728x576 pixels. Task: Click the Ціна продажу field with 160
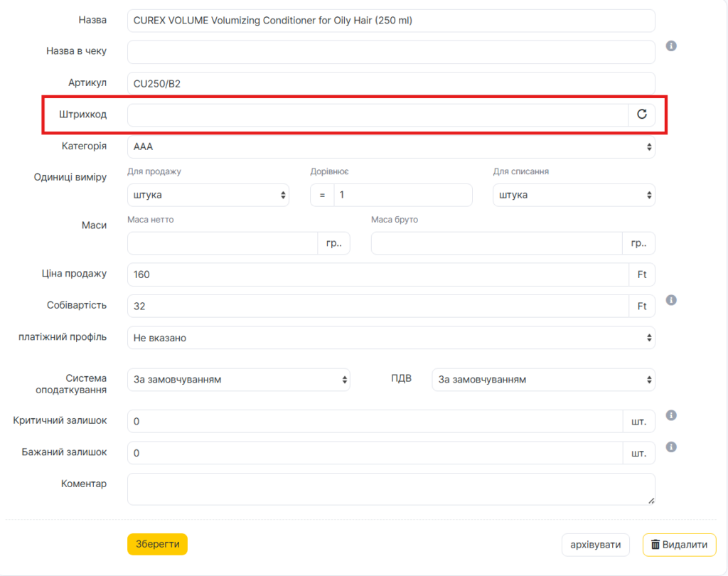(377, 274)
